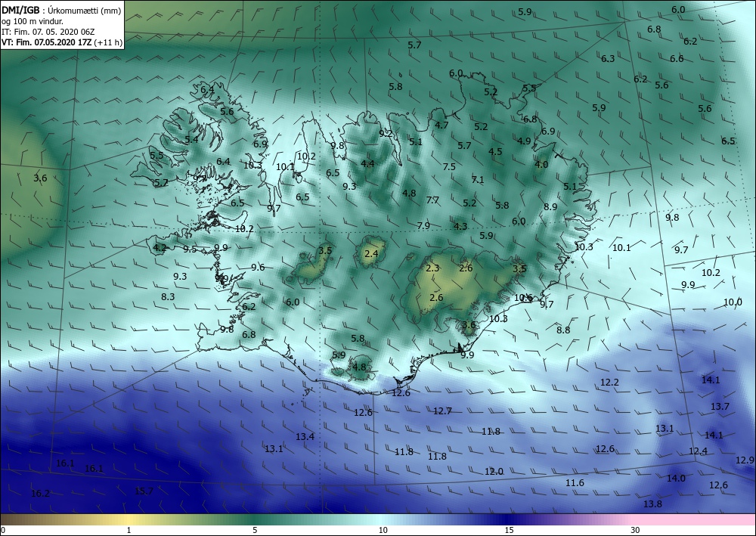
Task: Click the 'VT: Fim. 07.05.2020 17Z (+11 h)' line
Action: (x=62, y=42)
